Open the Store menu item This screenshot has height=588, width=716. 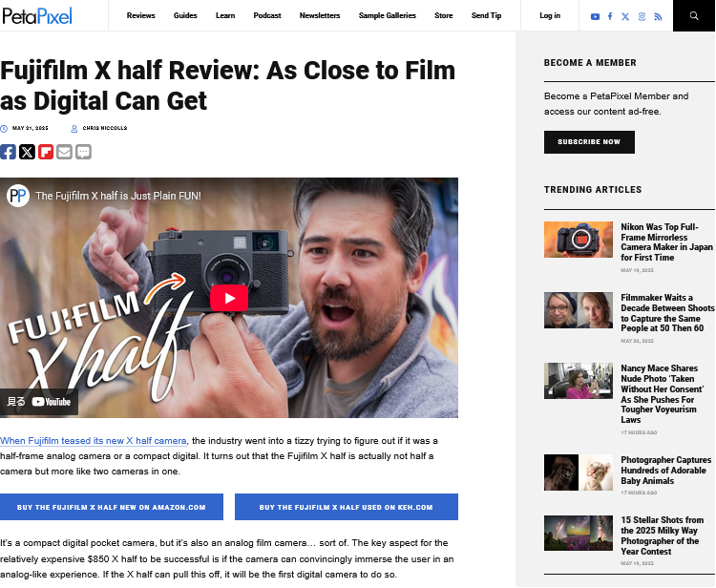click(443, 15)
